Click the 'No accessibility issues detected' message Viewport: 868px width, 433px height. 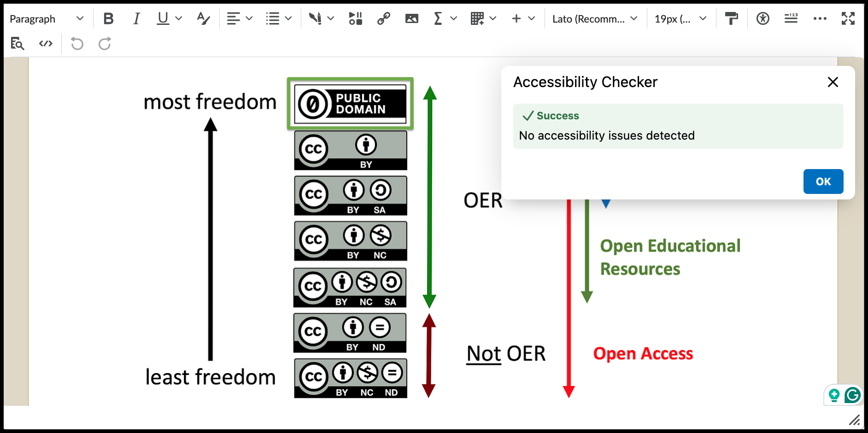[607, 135]
